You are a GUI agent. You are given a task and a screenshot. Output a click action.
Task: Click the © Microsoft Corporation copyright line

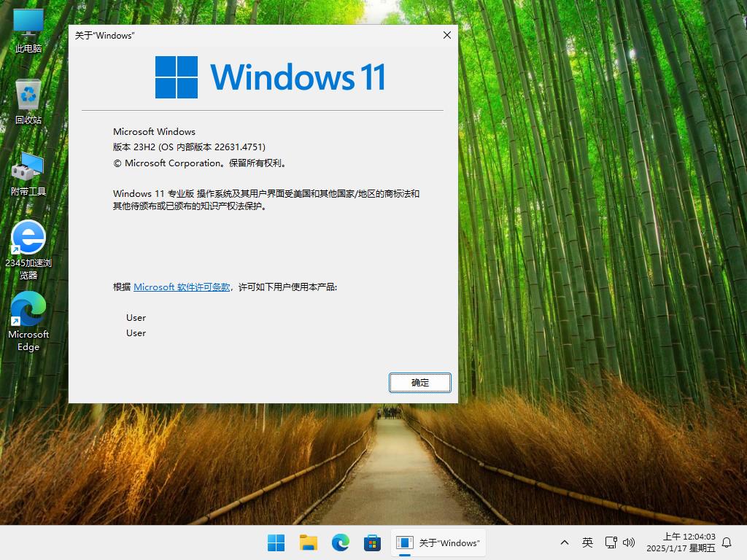[x=200, y=163]
